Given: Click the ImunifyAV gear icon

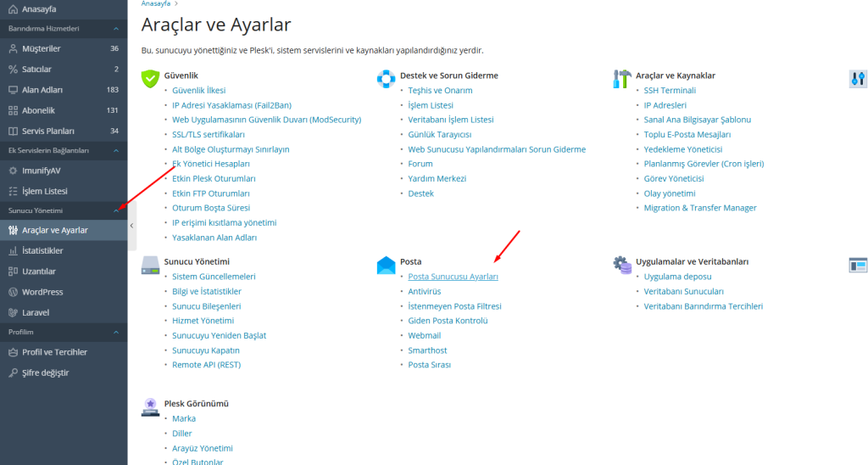Looking at the screenshot, I should click(x=13, y=171).
